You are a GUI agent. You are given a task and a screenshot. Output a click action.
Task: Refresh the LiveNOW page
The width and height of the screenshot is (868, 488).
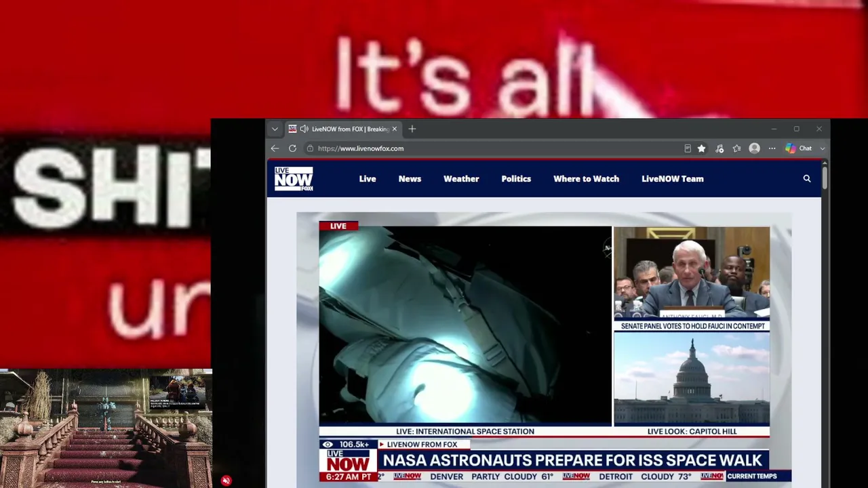tap(292, 148)
